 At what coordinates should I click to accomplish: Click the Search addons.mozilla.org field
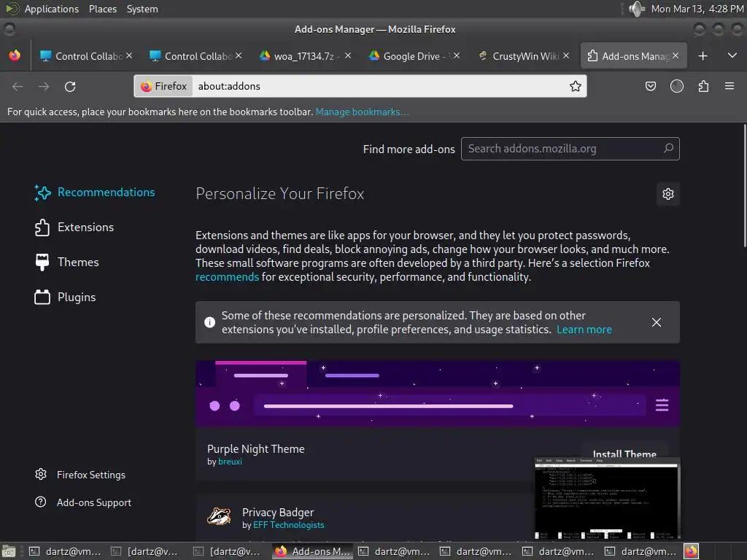(570, 149)
